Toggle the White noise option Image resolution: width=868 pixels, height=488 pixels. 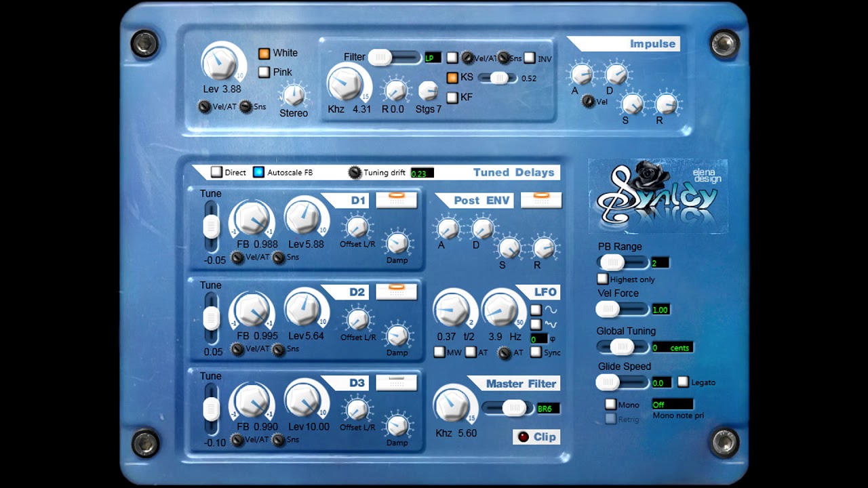tap(264, 54)
